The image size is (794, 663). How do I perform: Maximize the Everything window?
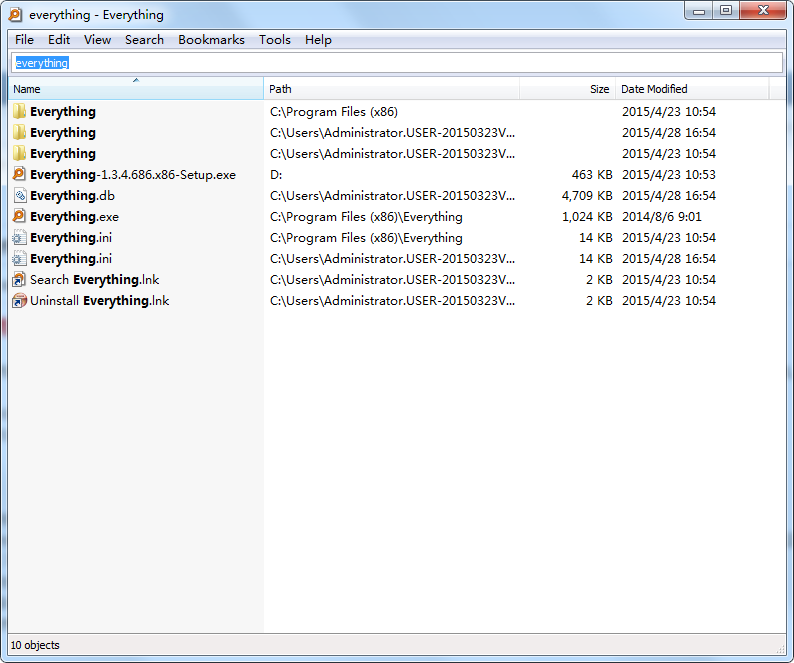[726, 11]
